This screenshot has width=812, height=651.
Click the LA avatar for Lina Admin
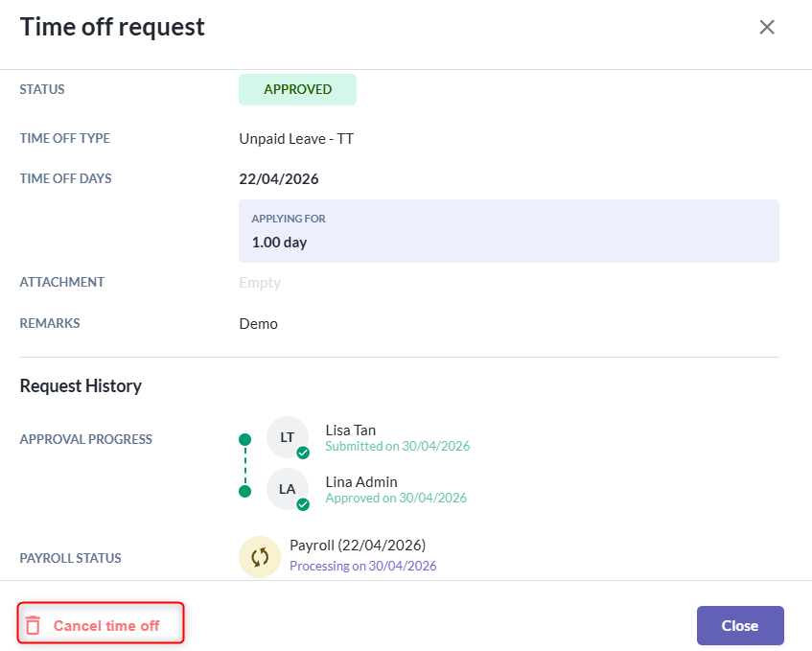(288, 489)
